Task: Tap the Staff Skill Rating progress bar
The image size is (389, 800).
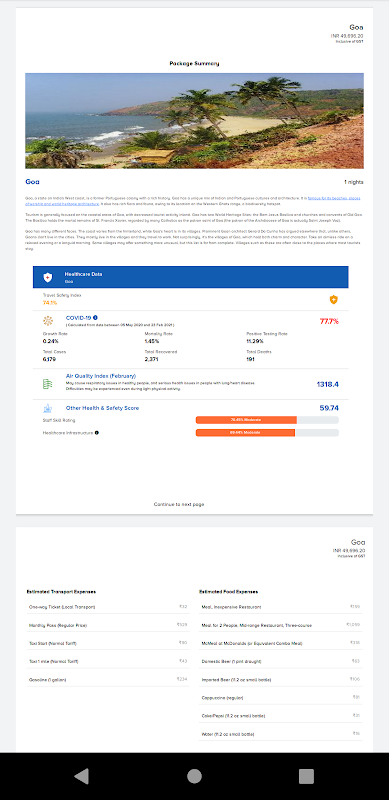Action: [x=267, y=420]
